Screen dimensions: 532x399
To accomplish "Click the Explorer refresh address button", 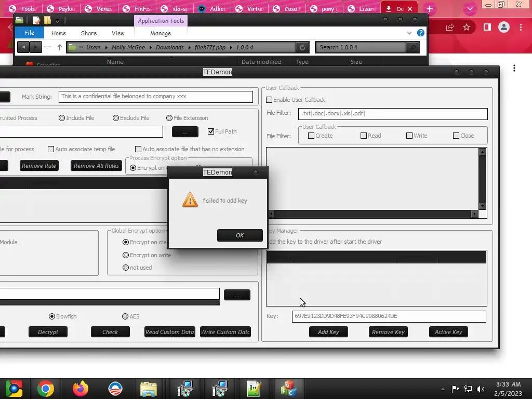I will pos(302,47).
